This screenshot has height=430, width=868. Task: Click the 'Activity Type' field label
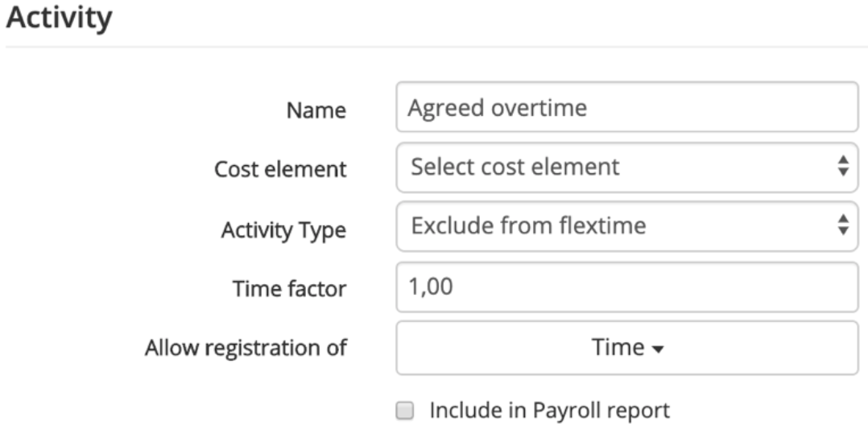point(283,229)
